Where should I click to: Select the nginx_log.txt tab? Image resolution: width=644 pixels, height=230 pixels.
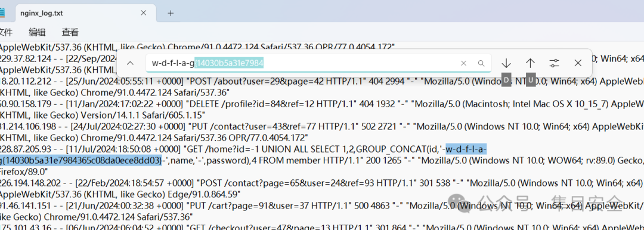point(85,13)
